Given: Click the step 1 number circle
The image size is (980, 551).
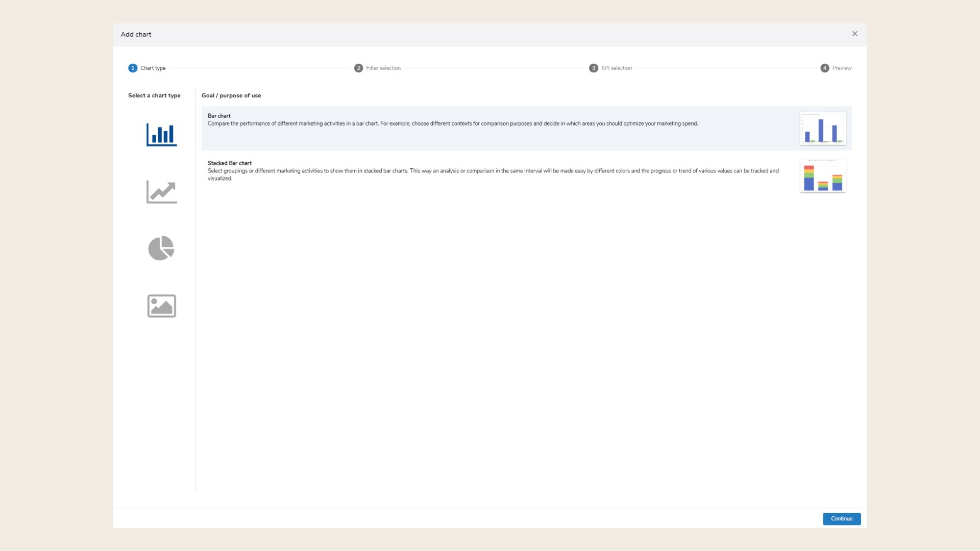Looking at the screenshot, I should [133, 68].
